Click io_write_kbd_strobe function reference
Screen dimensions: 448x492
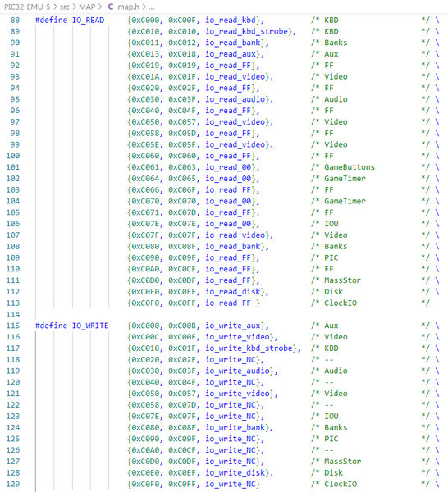click(x=249, y=348)
